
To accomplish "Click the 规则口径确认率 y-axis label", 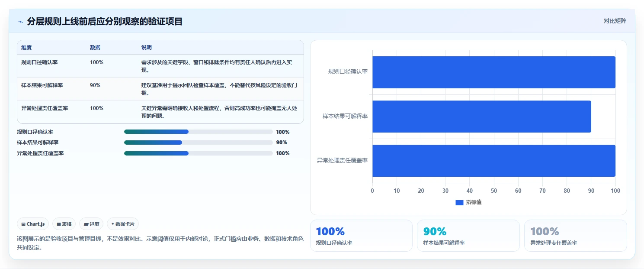I will coord(348,72).
